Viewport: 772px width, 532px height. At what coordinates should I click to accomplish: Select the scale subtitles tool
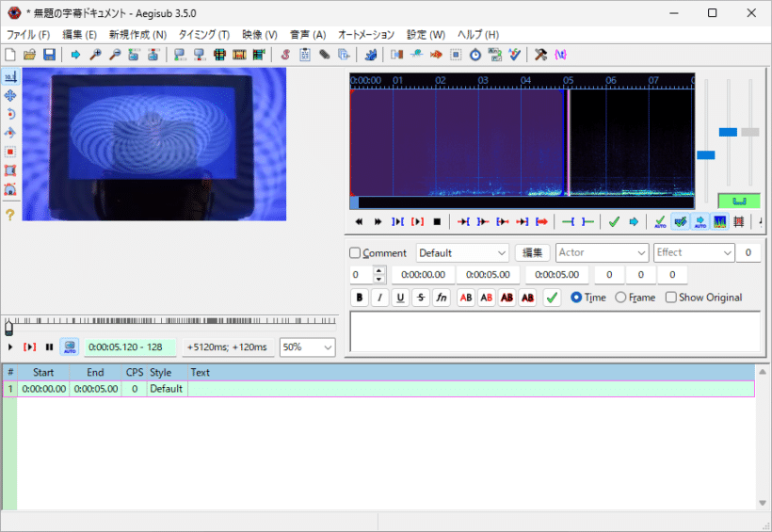pos(10,152)
